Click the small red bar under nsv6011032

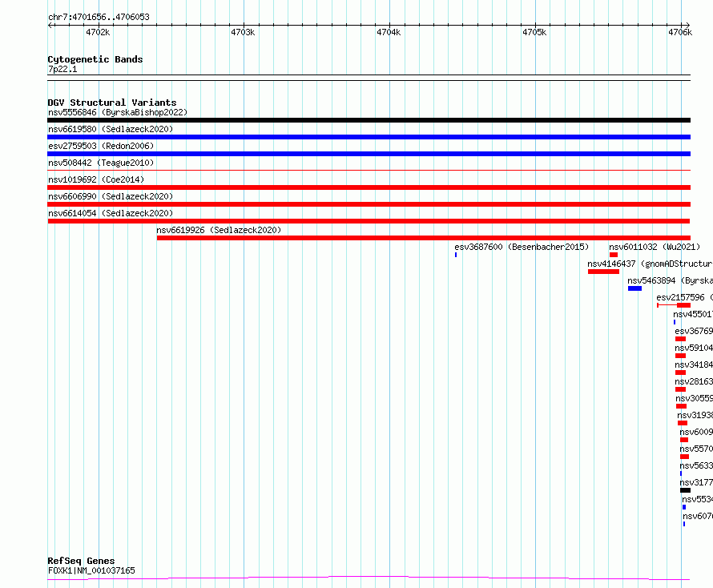click(x=614, y=255)
